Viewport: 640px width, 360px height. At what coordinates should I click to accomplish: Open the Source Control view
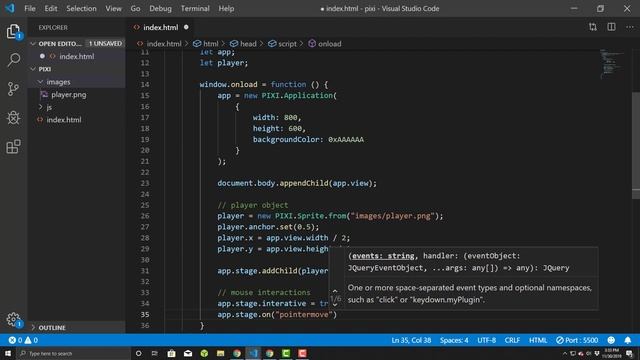pyautogui.click(x=13, y=89)
